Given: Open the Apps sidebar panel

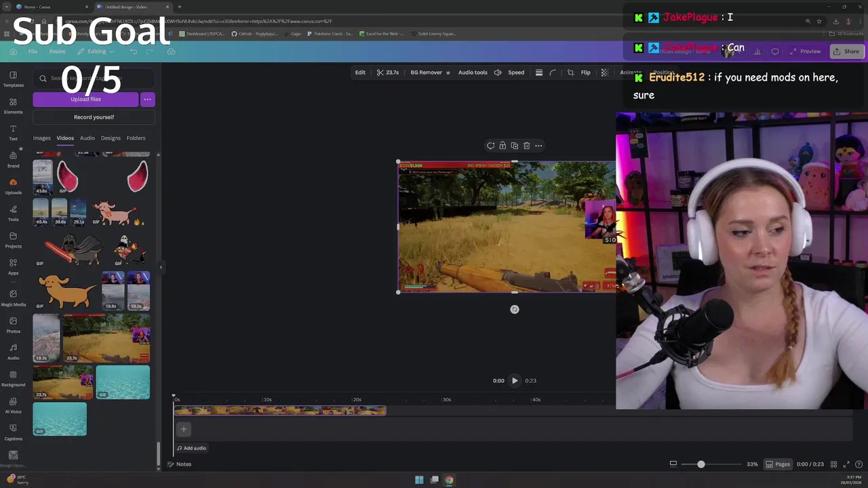Looking at the screenshot, I should point(13,266).
